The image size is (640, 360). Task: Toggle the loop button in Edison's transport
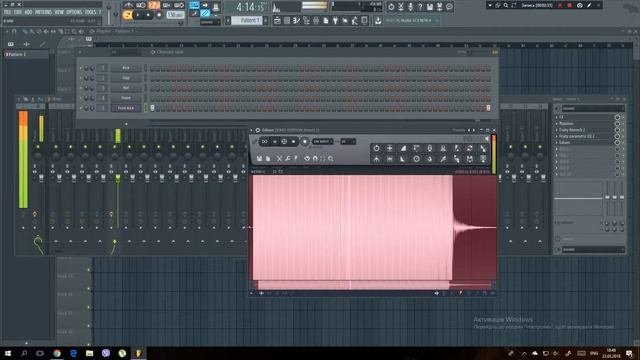[264, 142]
